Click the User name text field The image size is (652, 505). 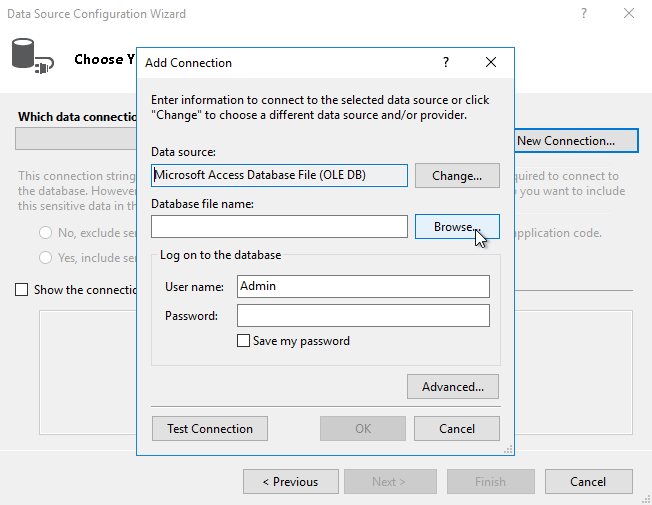click(363, 286)
